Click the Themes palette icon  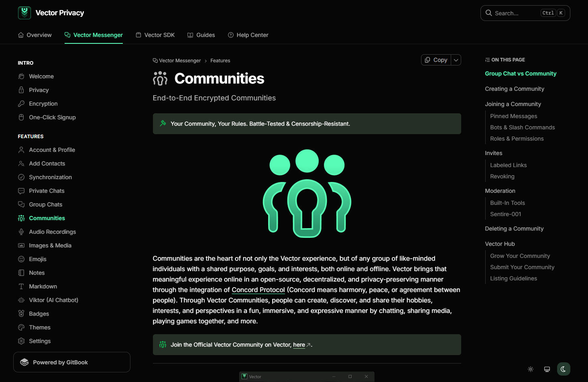21,327
